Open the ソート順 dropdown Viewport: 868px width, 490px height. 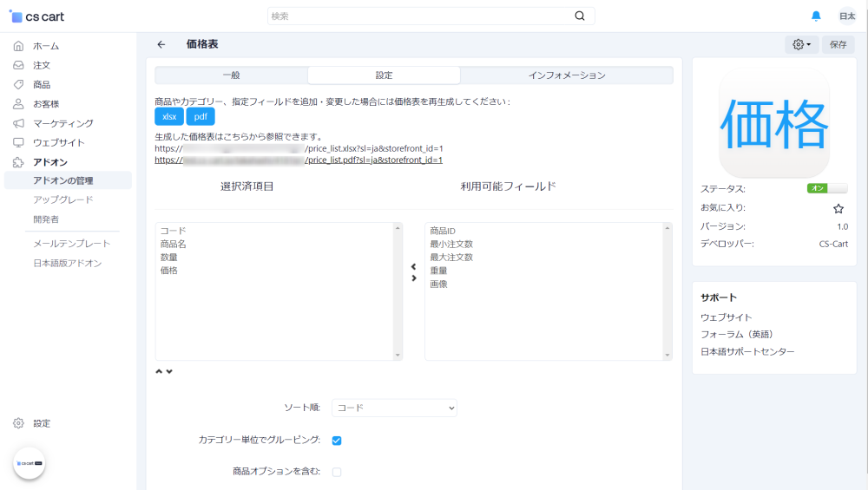click(394, 408)
